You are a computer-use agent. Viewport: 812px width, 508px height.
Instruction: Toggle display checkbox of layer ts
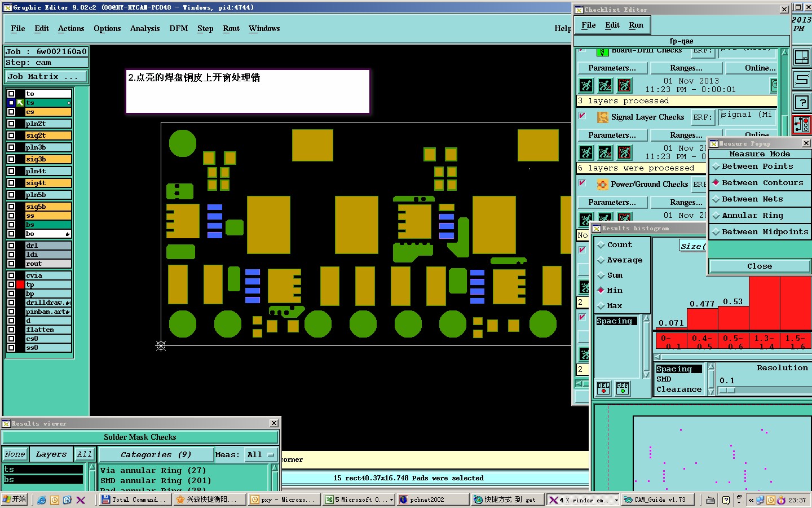click(x=11, y=103)
